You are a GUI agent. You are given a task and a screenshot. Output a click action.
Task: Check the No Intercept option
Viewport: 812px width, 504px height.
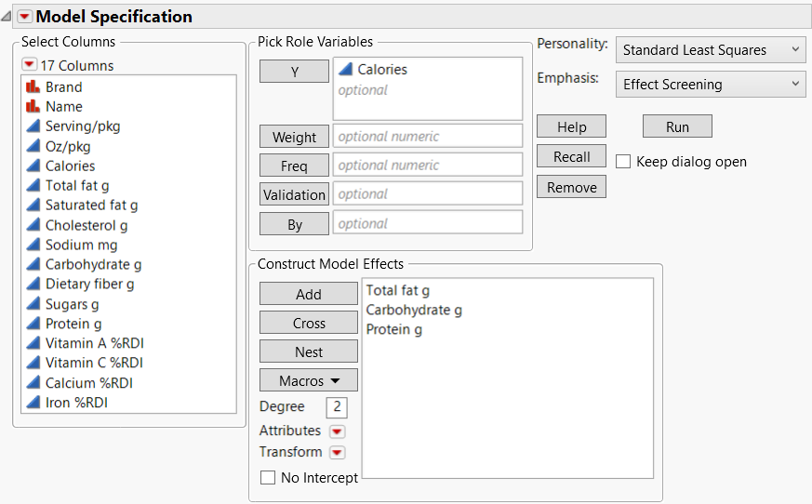pyautogui.click(x=268, y=478)
